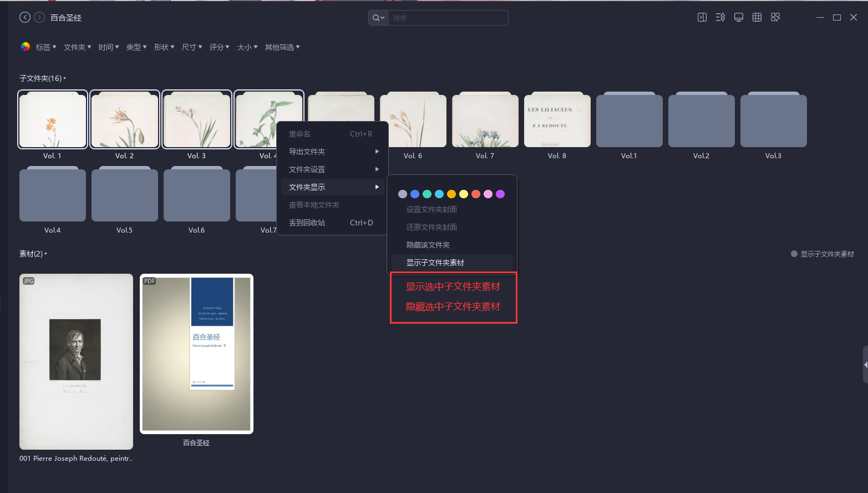
Task: Open the 类型 filter dropdown
Action: point(136,47)
